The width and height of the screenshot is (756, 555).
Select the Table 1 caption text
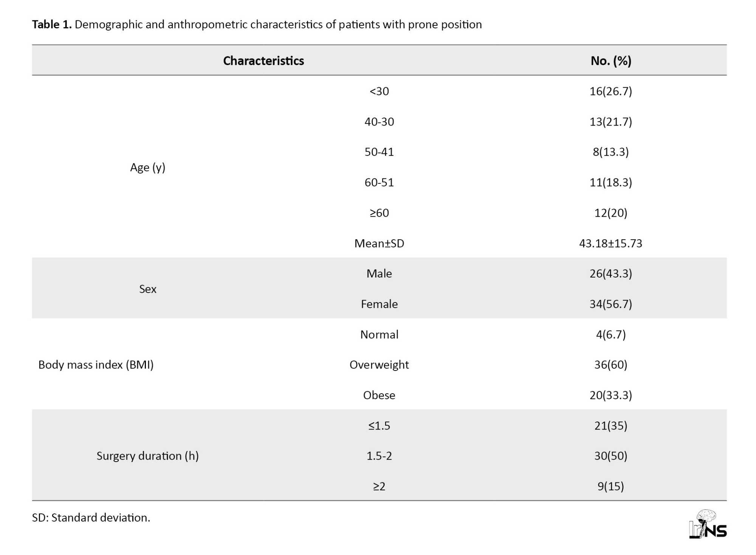point(257,25)
